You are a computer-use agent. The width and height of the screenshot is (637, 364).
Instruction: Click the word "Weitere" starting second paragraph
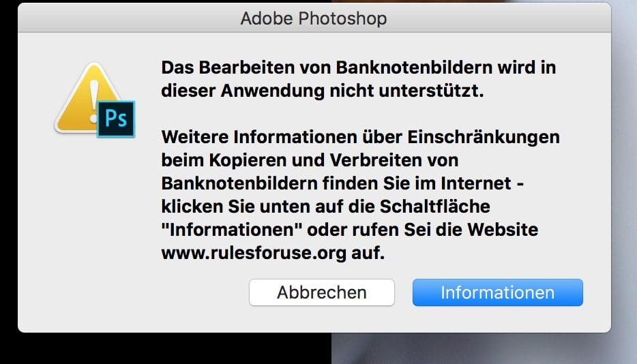(x=195, y=137)
